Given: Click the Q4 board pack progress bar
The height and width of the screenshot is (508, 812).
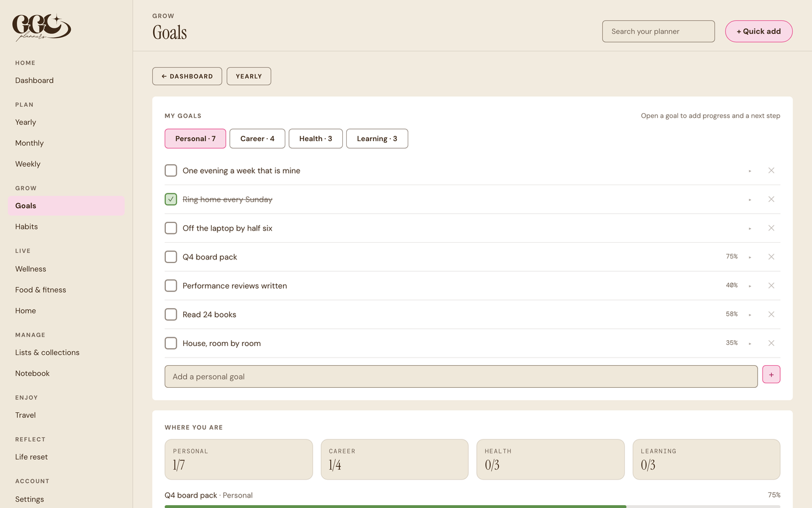Looking at the screenshot, I should click(x=472, y=506).
